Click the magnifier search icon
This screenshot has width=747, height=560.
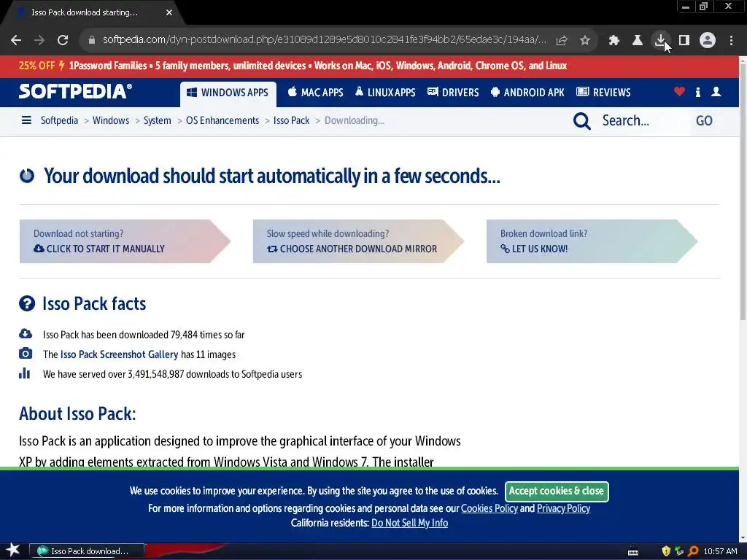581,121
